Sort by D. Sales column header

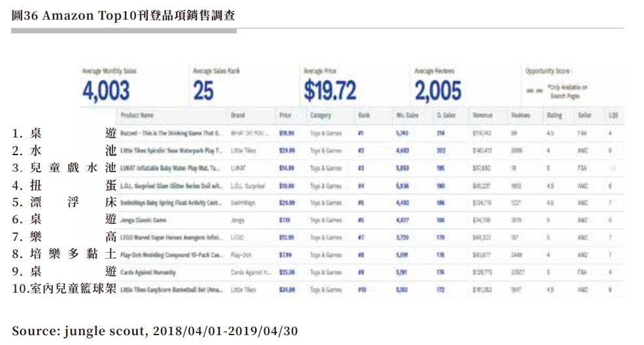446,115
